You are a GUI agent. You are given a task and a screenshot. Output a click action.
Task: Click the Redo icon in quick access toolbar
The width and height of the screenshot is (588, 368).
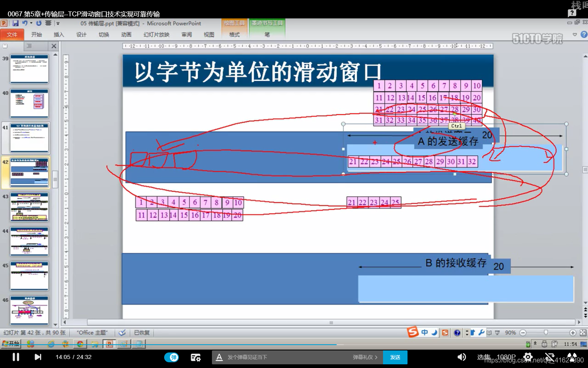(x=39, y=23)
